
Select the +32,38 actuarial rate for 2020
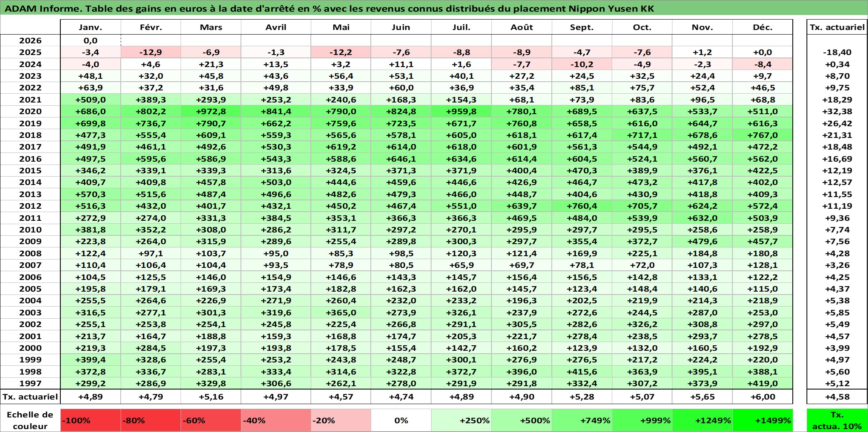click(x=837, y=111)
